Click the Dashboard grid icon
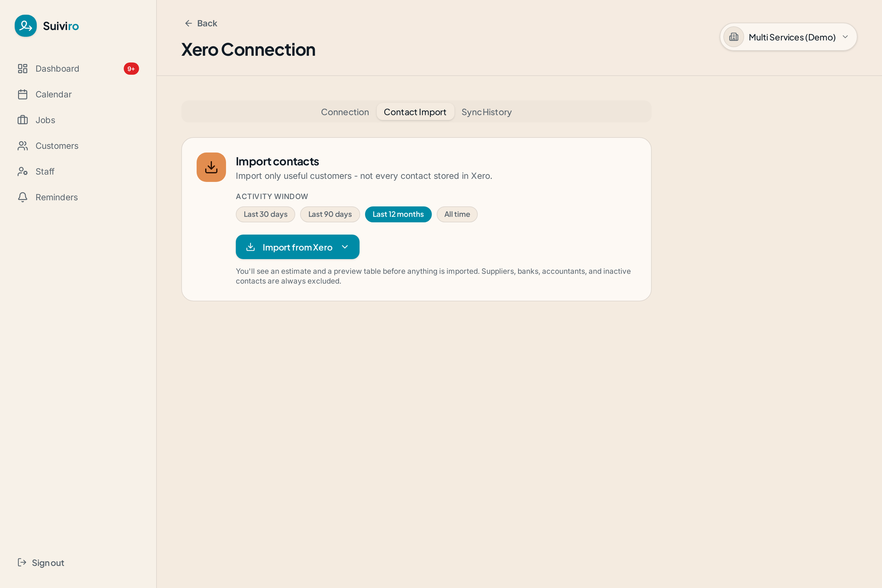Image resolution: width=882 pixels, height=588 pixels. coord(22,69)
